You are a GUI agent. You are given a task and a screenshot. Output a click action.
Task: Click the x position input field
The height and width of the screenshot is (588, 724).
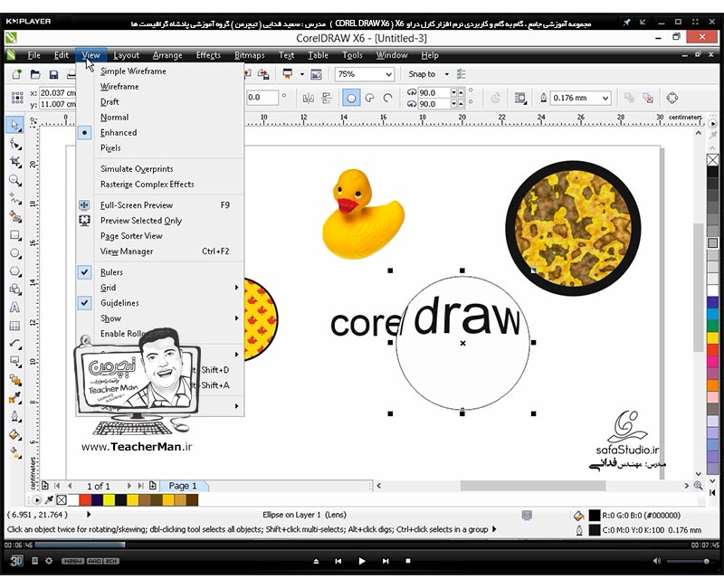coord(57,93)
